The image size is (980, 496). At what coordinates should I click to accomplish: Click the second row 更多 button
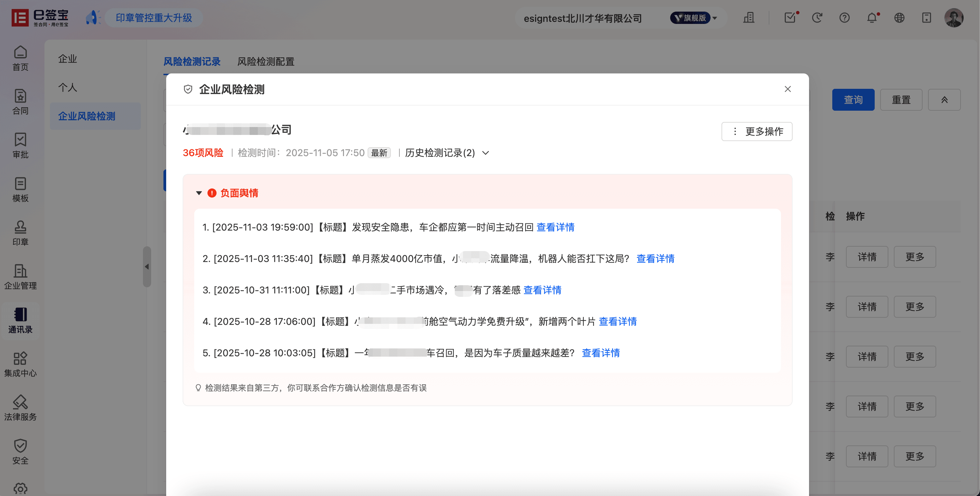pyautogui.click(x=915, y=307)
